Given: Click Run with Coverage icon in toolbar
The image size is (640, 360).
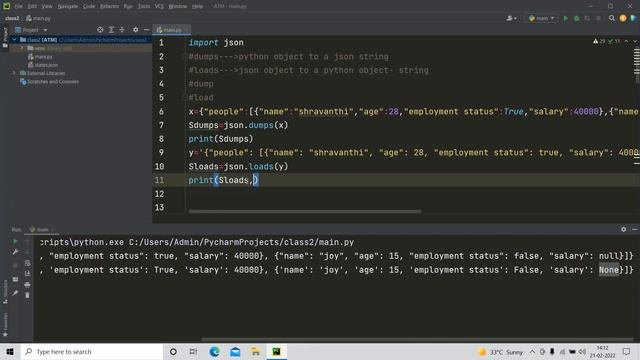Looking at the screenshot, I should pos(587,18).
